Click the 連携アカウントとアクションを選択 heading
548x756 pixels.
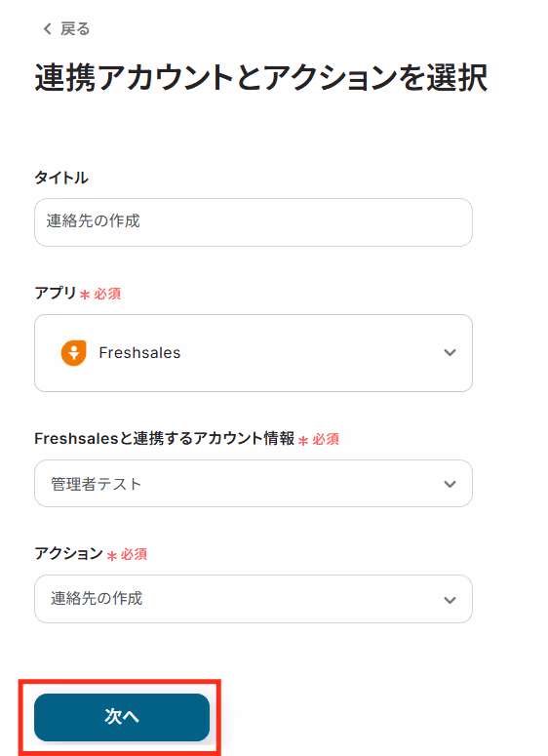pos(260,78)
